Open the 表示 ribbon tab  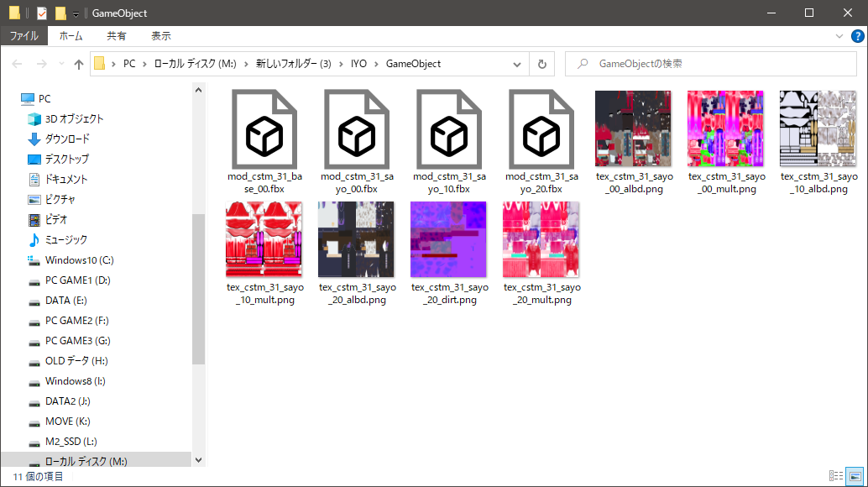coord(161,36)
